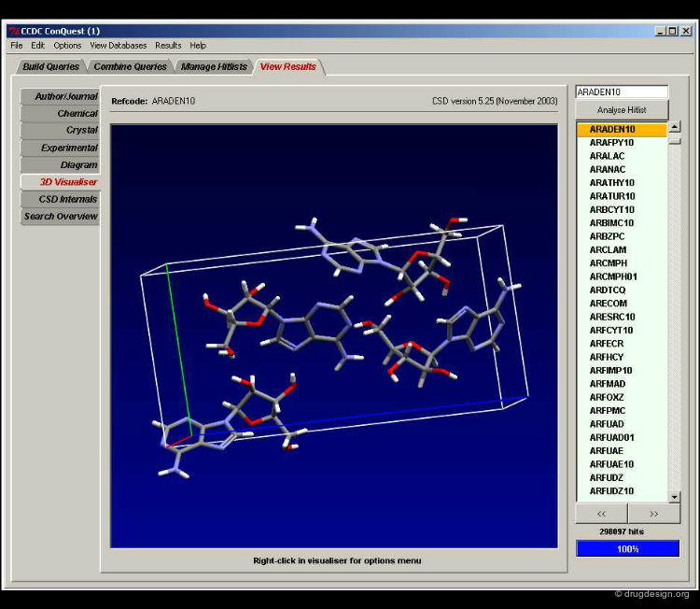Select ARFUDZ10 in the hitlist
Screen dimensions: 700x609
622,491
